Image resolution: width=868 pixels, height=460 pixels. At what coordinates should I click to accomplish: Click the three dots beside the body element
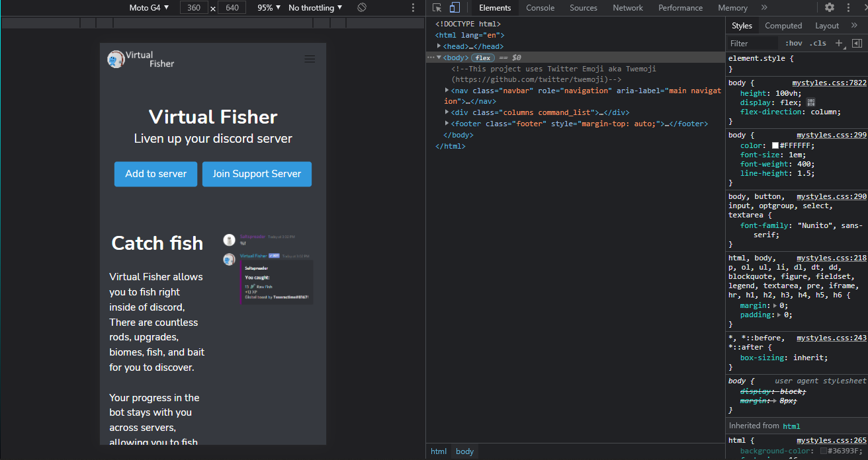pyautogui.click(x=431, y=57)
